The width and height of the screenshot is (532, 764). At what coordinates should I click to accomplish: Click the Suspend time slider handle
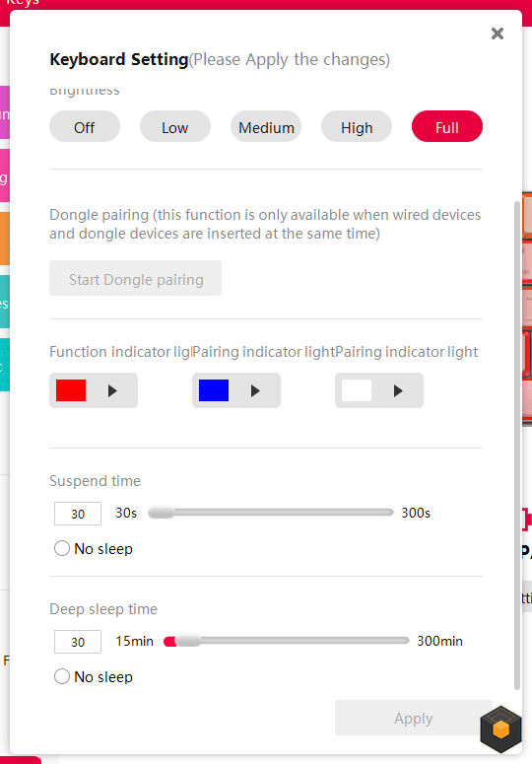coord(162,513)
